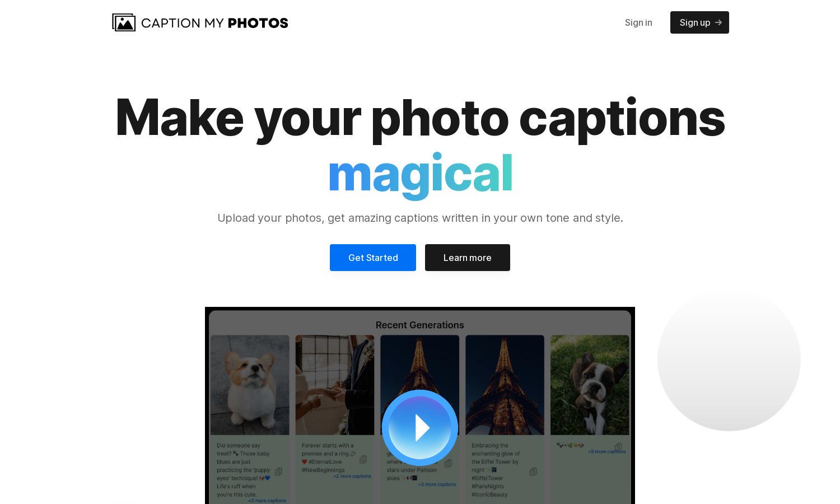Click the Sign up arrow icon
The image size is (840, 504).
[x=718, y=22]
